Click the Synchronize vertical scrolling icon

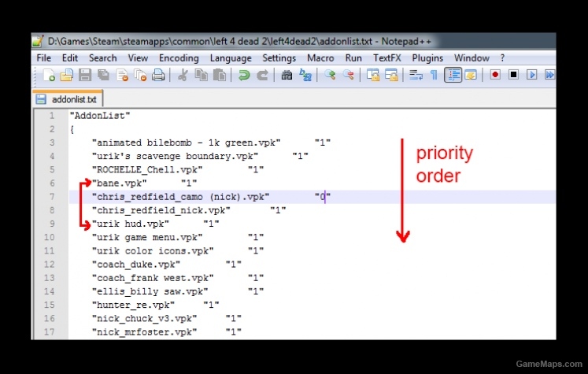pyautogui.click(x=373, y=75)
